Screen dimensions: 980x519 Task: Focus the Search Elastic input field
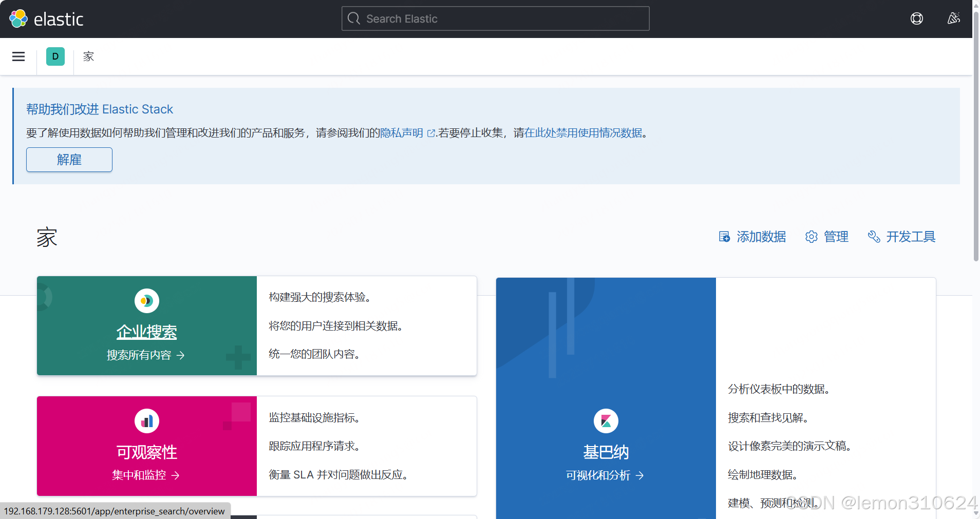point(496,19)
